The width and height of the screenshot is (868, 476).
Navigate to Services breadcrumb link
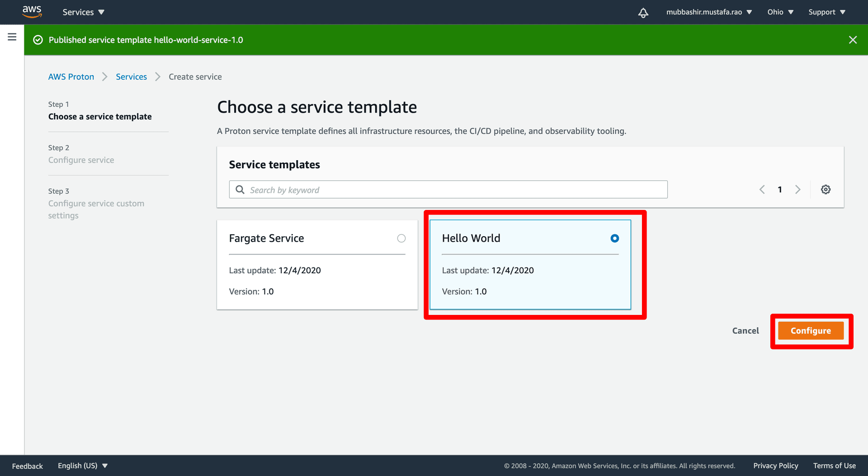tap(131, 77)
